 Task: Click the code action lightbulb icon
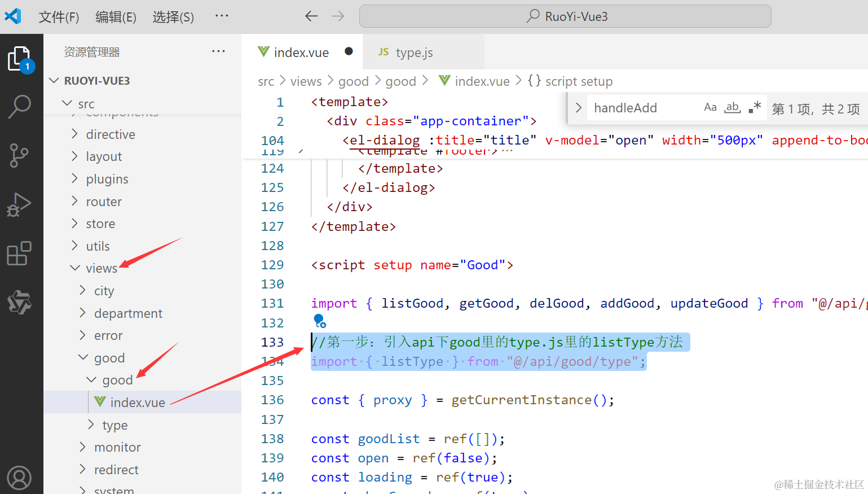click(x=319, y=321)
